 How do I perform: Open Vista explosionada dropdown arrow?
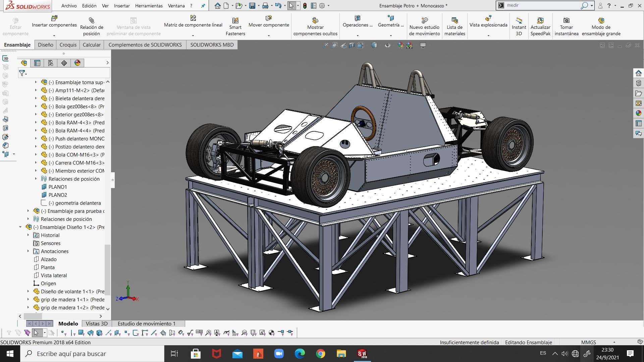pyautogui.click(x=488, y=35)
